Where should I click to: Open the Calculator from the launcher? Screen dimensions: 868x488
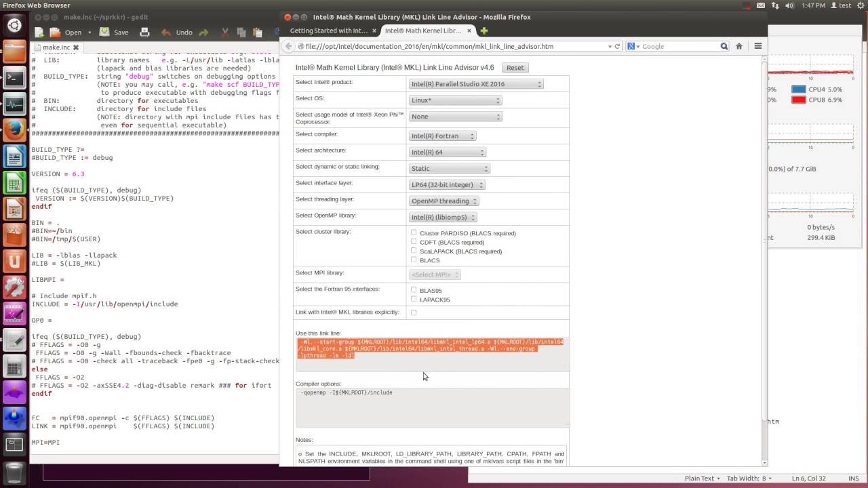[x=14, y=365]
